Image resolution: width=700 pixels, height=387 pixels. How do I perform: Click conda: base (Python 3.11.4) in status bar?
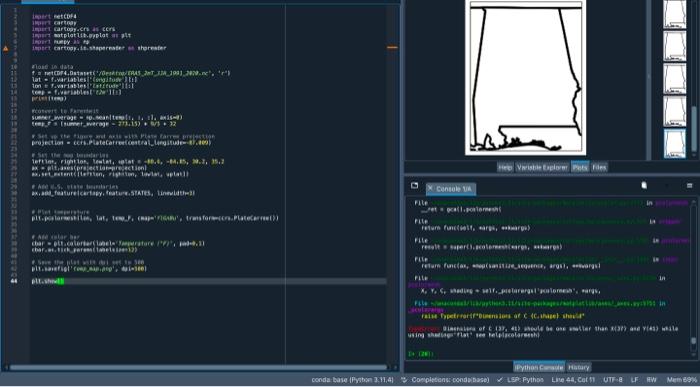[x=353, y=380]
